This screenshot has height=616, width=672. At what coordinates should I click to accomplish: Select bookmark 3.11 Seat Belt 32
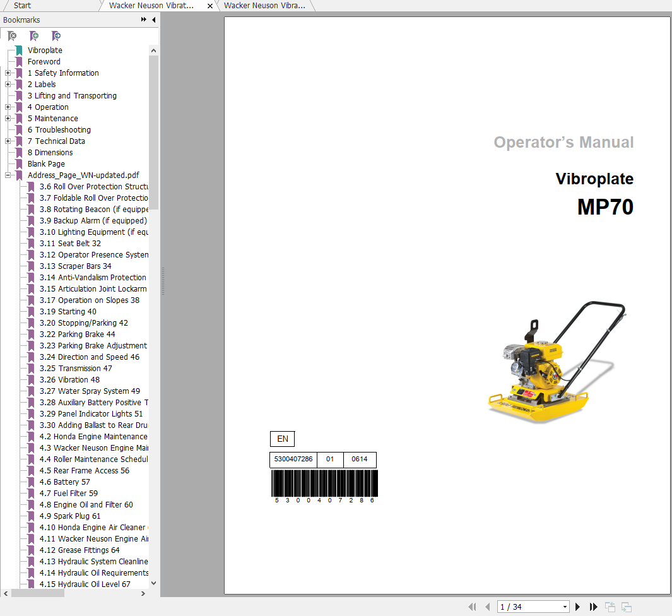point(70,244)
